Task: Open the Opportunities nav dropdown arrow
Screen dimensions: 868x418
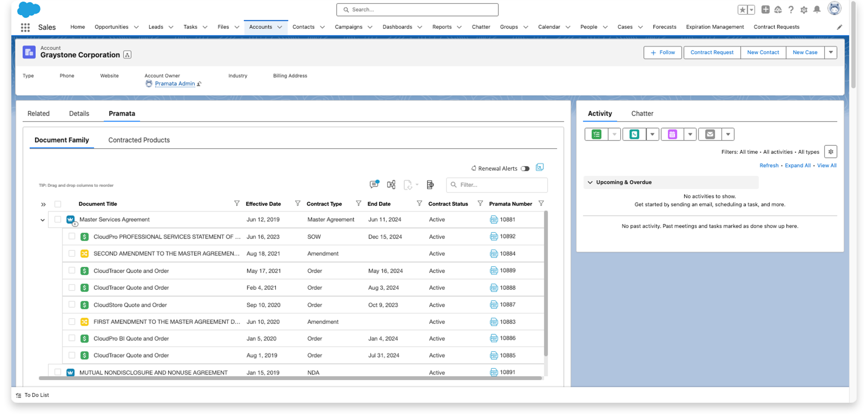Action: pyautogui.click(x=136, y=27)
